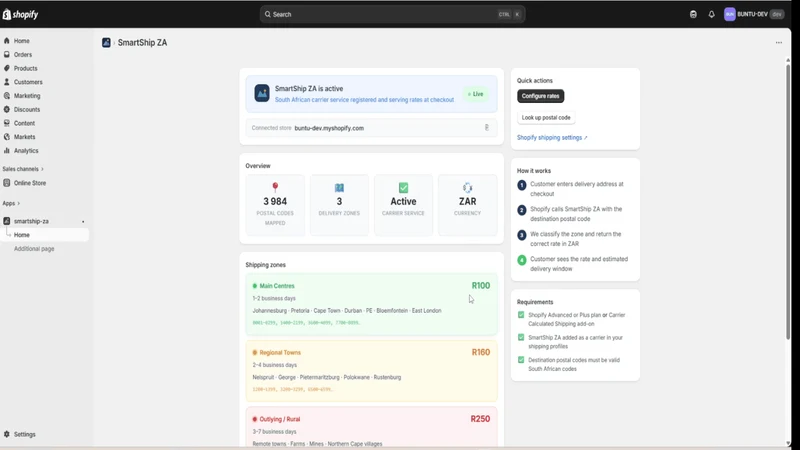Open the Discounts icon

click(x=7, y=109)
